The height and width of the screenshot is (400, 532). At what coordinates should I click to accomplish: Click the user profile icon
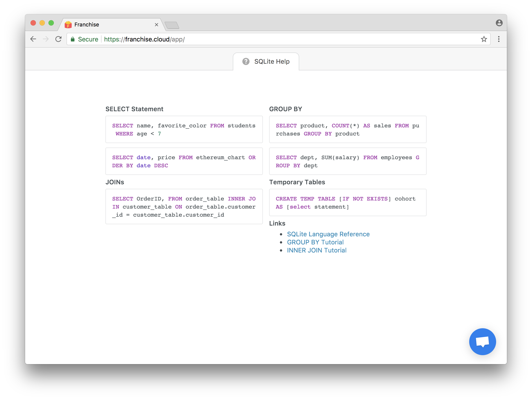pos(499,23)
